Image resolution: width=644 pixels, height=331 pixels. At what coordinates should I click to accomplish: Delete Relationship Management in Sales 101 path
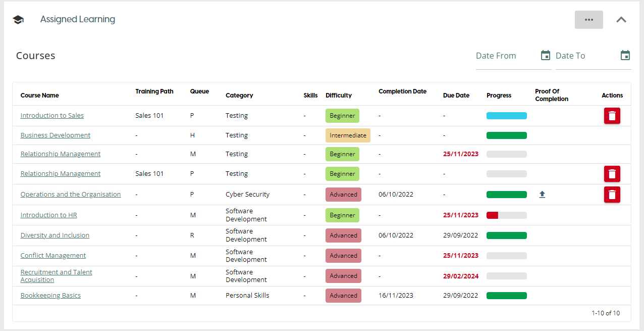click(x=612, y=174)
